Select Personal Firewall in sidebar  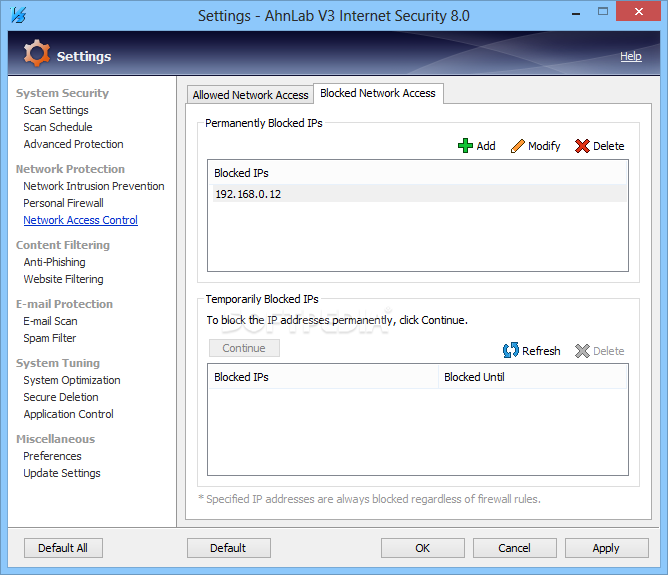[x=63, y=203]
